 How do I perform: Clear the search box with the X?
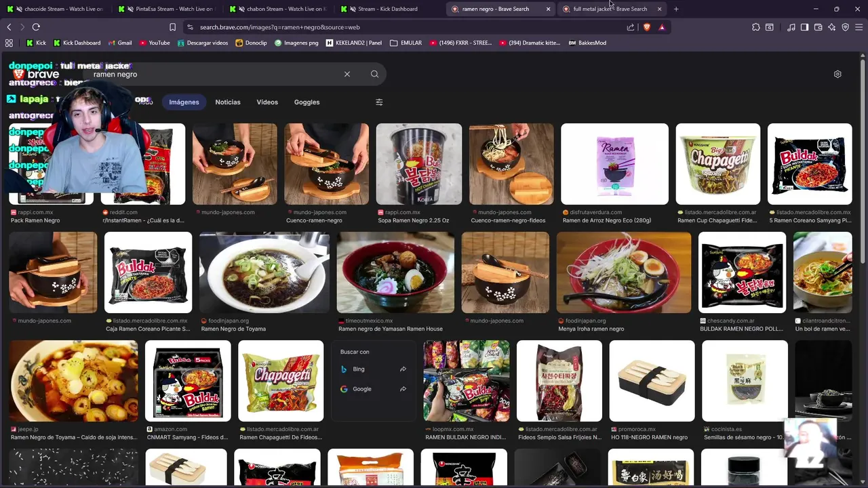[x=347, y=74]
